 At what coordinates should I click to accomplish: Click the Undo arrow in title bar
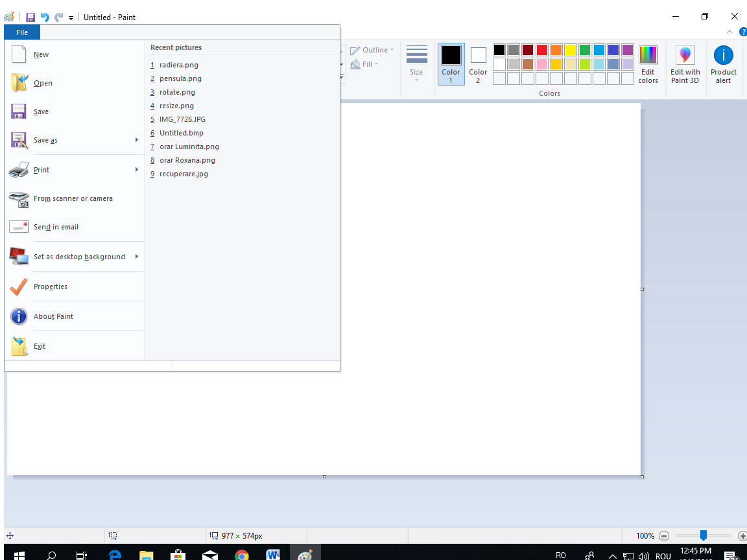coord(45,17)
